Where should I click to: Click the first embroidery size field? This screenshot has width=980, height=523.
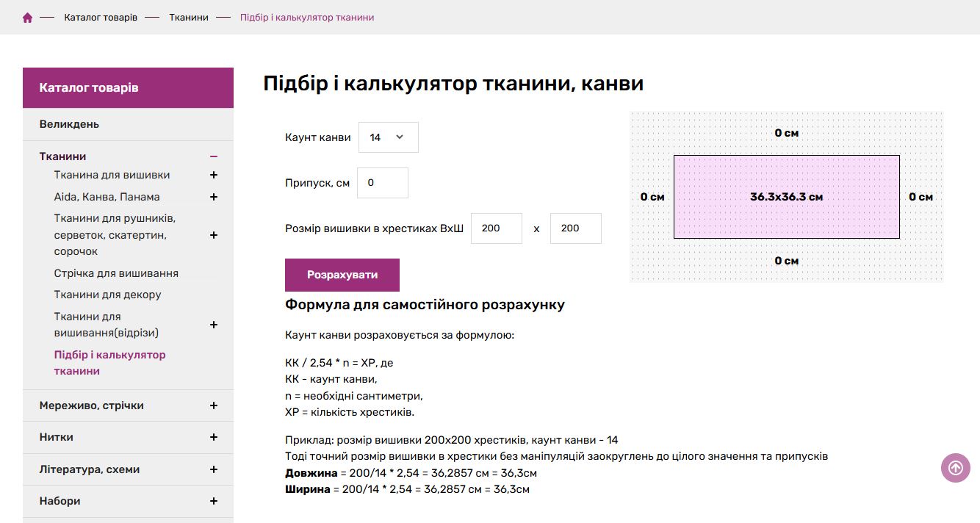(496, 228)
